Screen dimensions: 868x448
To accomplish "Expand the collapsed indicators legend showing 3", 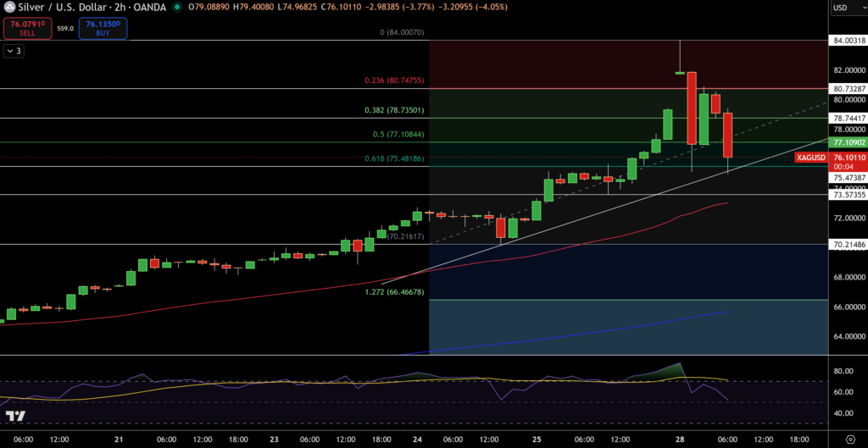I will 14,51.
